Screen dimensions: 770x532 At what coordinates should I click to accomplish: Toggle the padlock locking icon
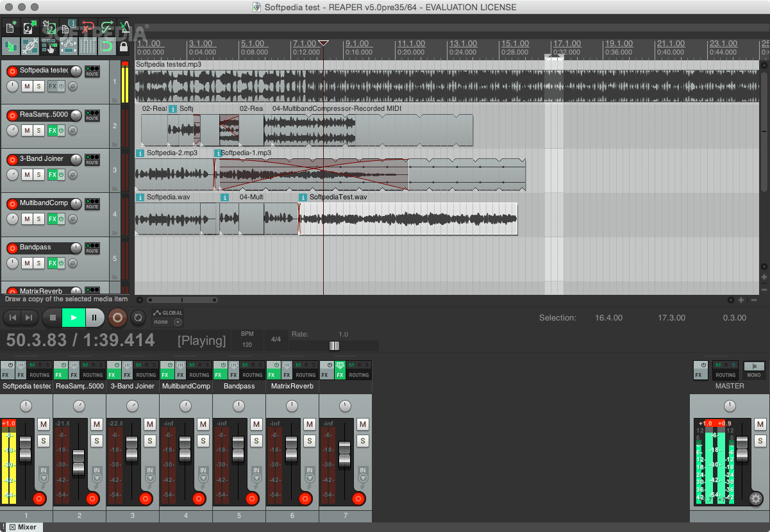click(124, 46)
